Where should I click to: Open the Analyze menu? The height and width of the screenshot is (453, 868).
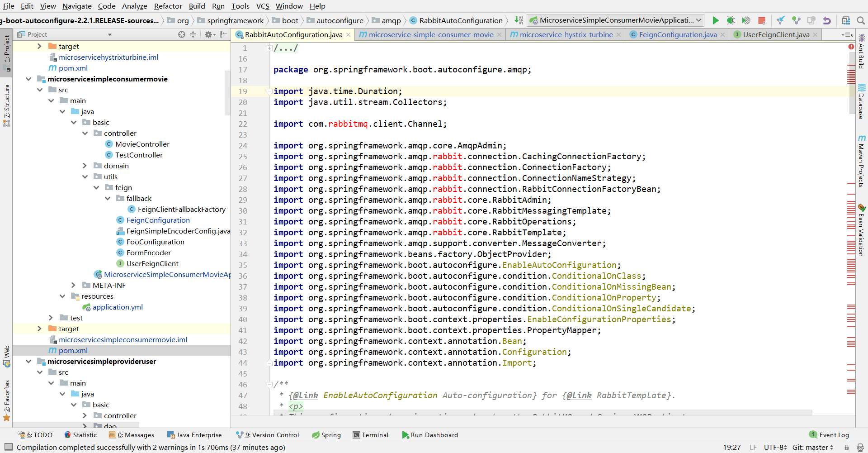click(135, 6)
